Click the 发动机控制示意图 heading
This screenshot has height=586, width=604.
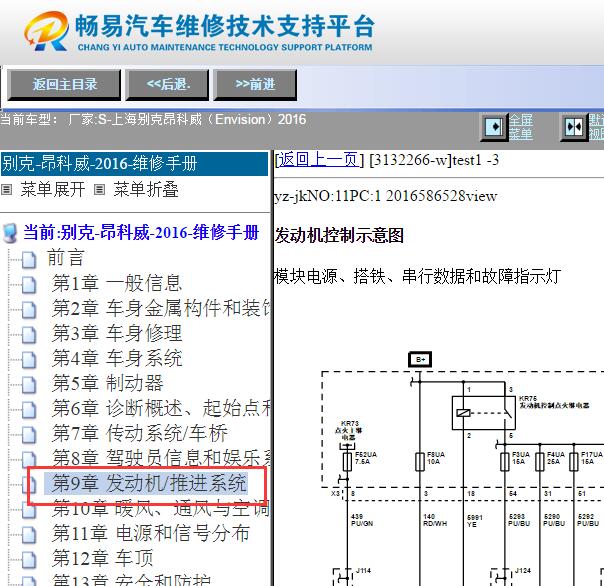coord(339,235)
